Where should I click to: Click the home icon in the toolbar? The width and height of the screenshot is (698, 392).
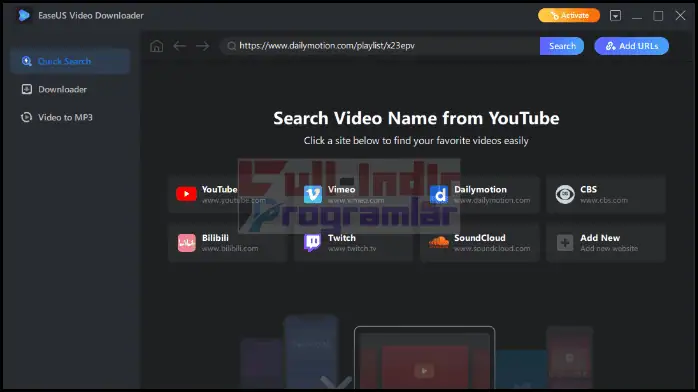156,46
